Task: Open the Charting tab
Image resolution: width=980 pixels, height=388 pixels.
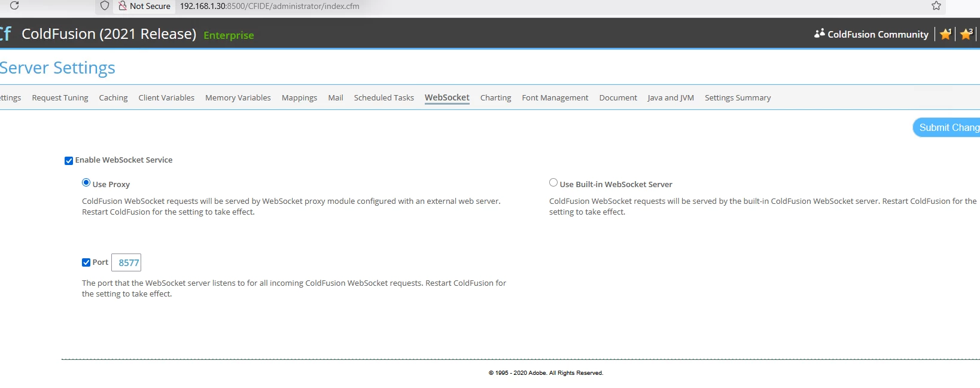Action: 495,98
